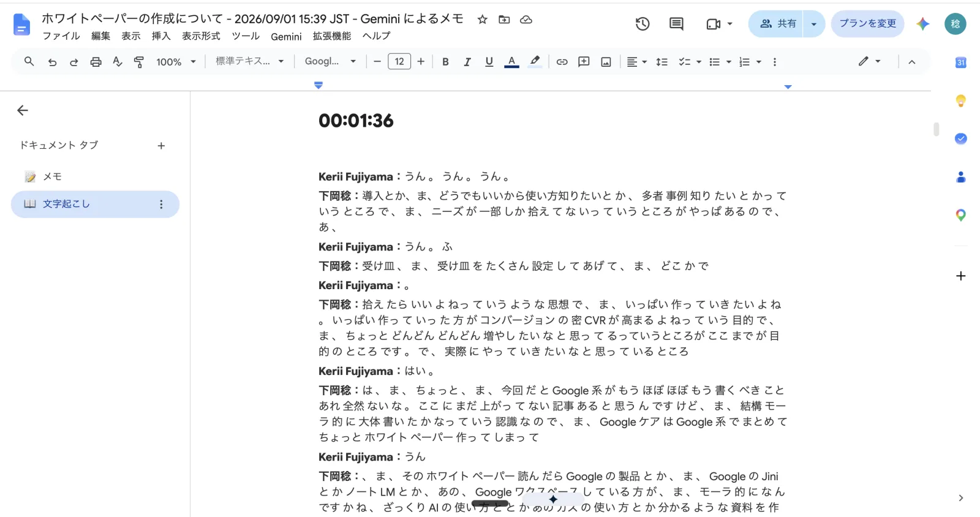Open the 表示 menu

131,36
